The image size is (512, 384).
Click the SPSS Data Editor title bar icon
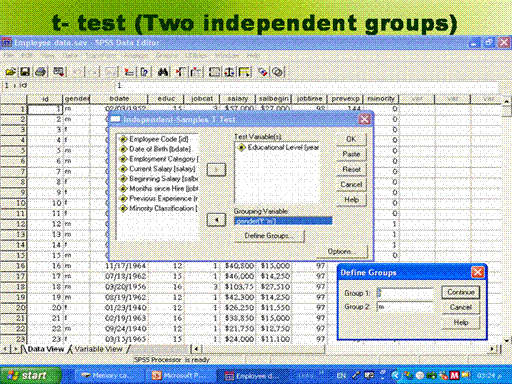[x=7, y=43]
